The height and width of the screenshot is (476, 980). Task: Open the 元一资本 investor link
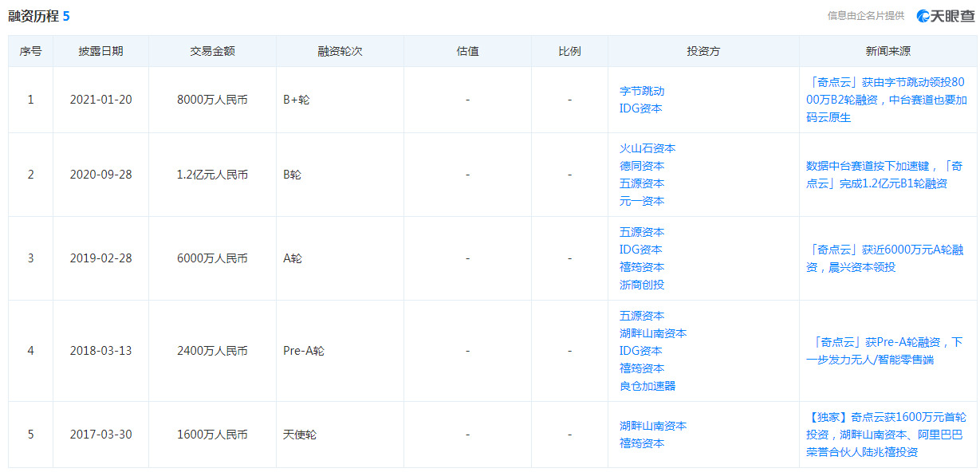642,201
